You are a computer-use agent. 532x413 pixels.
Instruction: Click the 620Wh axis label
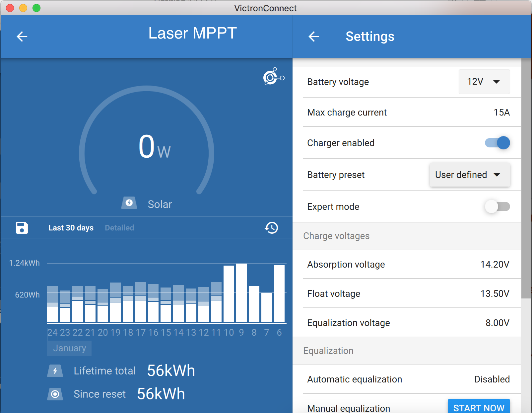coord(27,295)
